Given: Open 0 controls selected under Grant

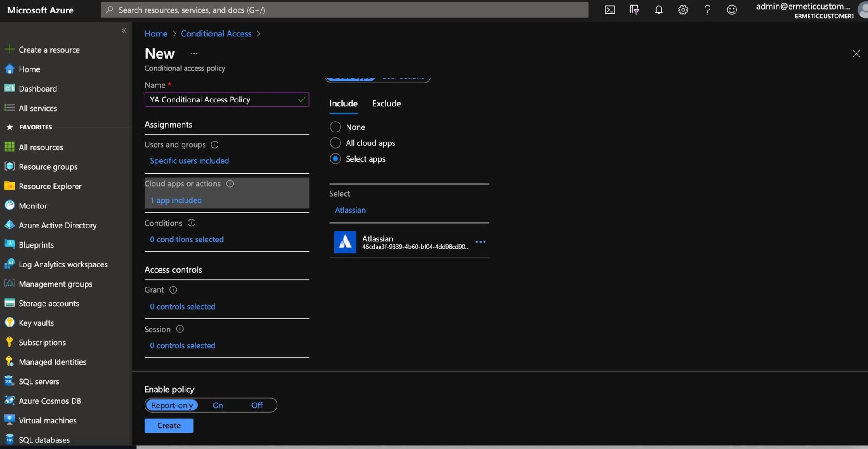Looking at the screenshot, I should (x=182, y=306).
